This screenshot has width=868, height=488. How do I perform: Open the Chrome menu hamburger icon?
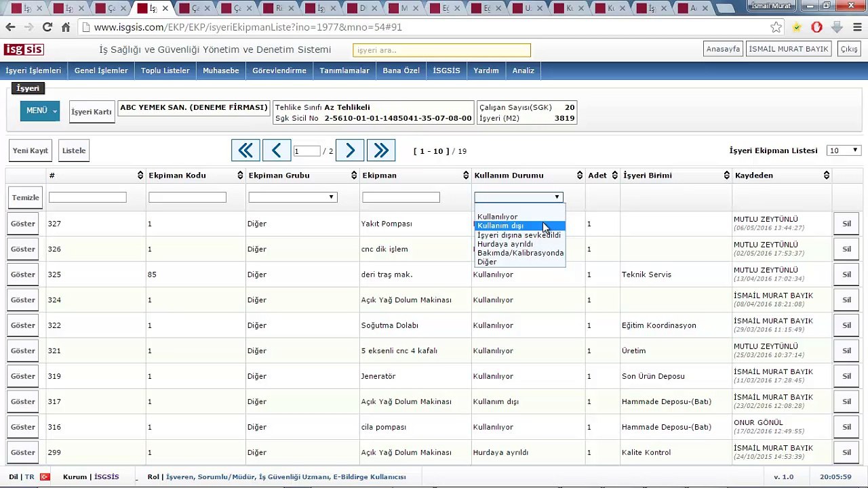[856, 27]
